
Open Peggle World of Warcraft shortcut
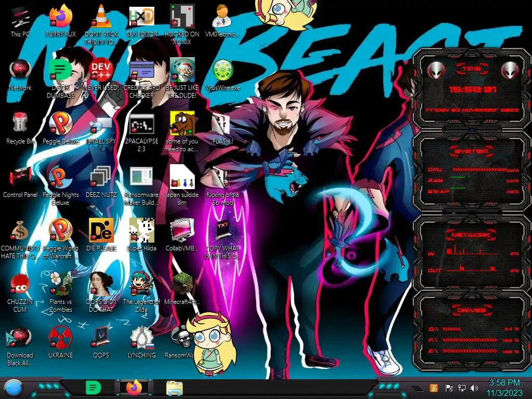[x=60, y=239]
